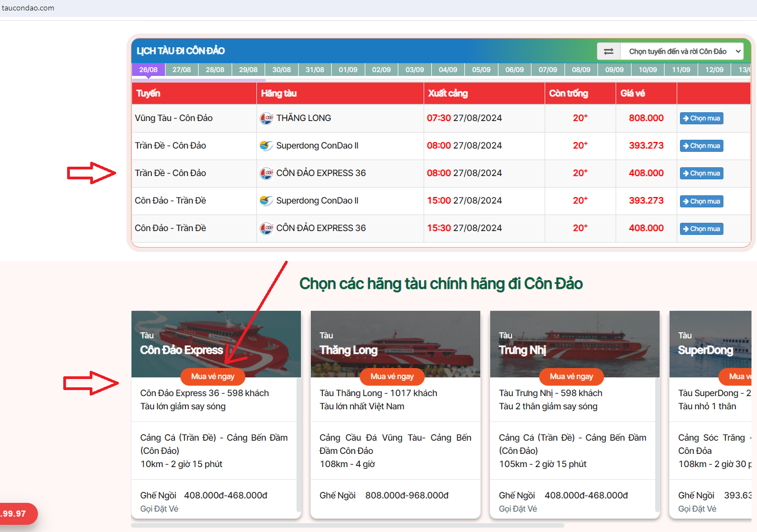
Task: Select the 12/09 date tab
Action: tap(714, 70)
